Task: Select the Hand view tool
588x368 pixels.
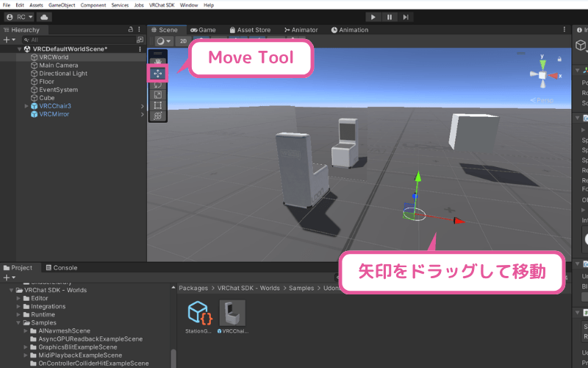Action: [x=157, y=62]
